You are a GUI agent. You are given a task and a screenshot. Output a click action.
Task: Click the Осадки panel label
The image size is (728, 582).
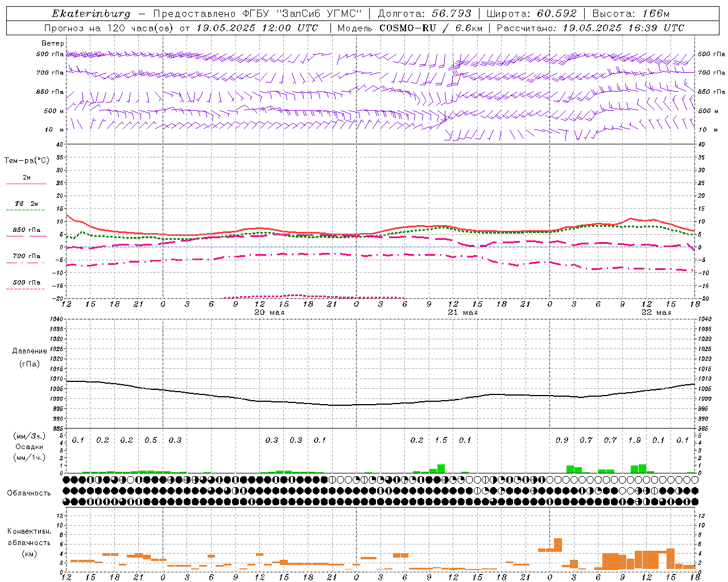click(x=30, y=447)
